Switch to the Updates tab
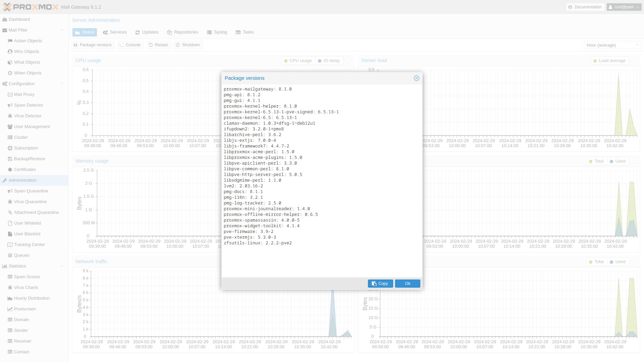Viewport: 644px width, 362px height. [147, 32]
